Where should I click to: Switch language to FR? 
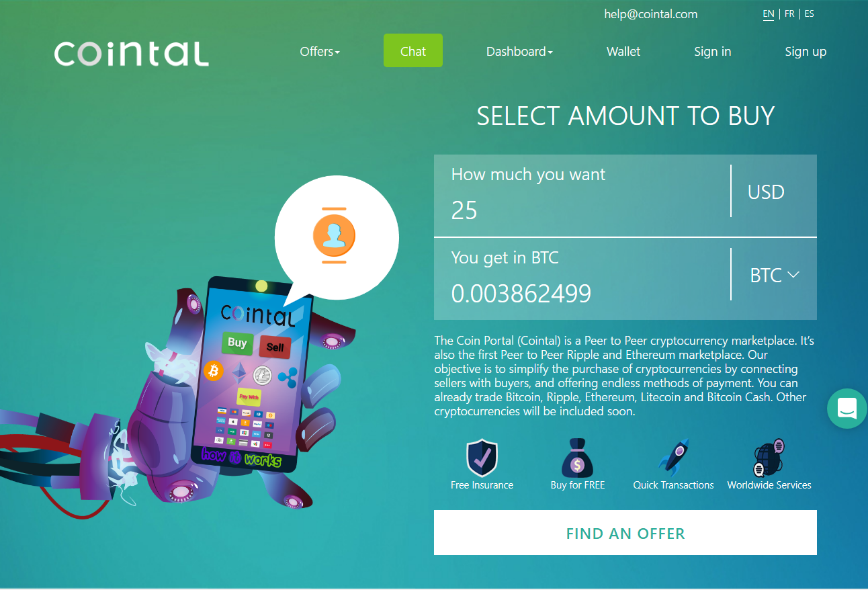point(789,13)
